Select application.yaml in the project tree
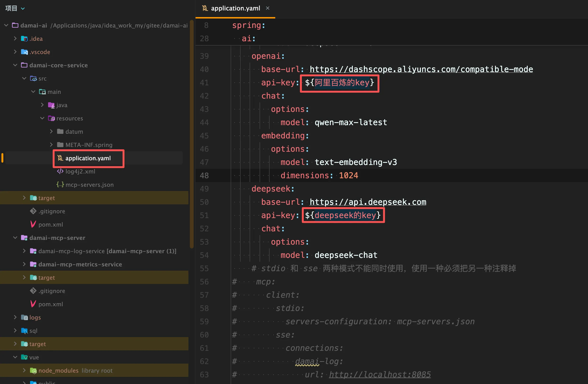The height and width of the screenshot is (384, 588). pos(88,158)
